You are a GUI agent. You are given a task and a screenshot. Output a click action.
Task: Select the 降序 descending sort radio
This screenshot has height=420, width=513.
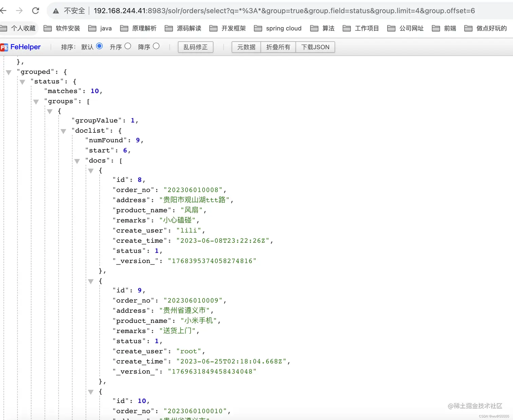tap(156, 46)
